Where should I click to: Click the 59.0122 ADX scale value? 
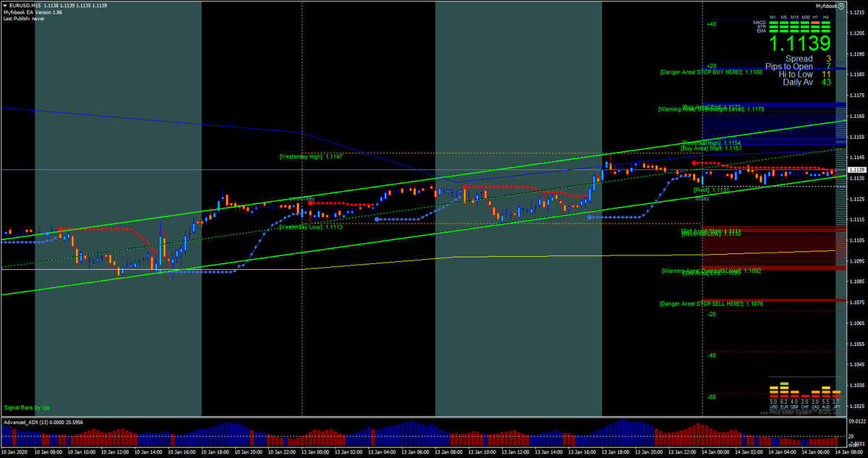[858, 420]
